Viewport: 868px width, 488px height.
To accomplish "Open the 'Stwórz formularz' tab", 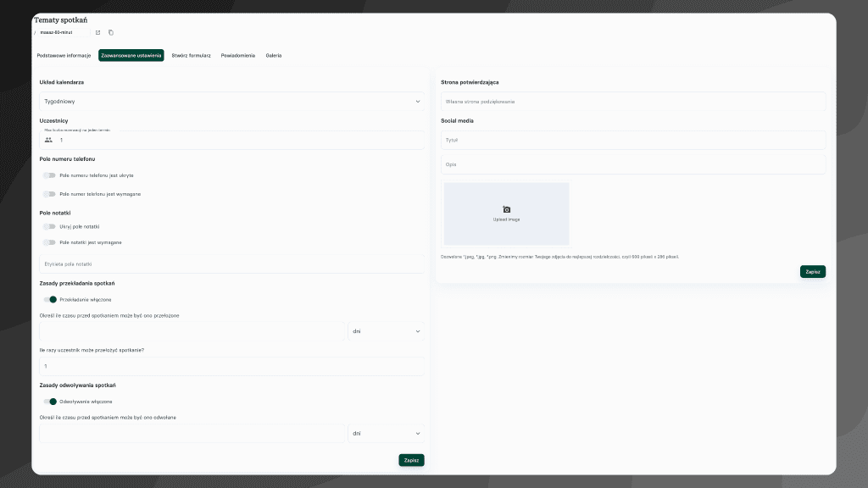I will click(191, 55).
